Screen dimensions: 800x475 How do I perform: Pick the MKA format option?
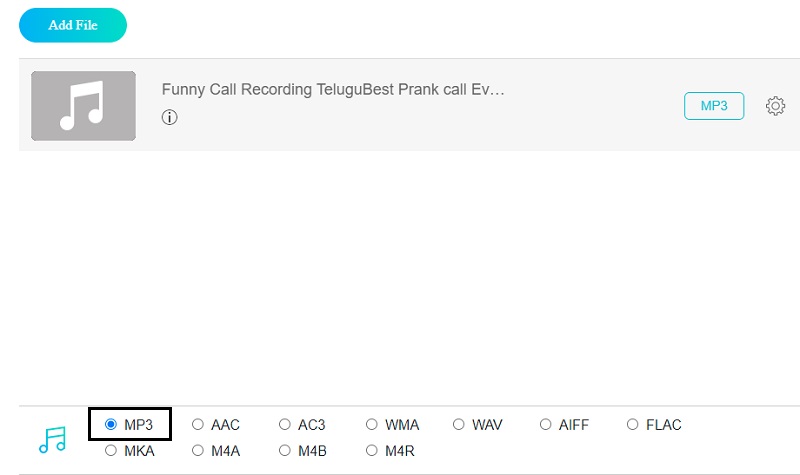click(x=111, y=451)
